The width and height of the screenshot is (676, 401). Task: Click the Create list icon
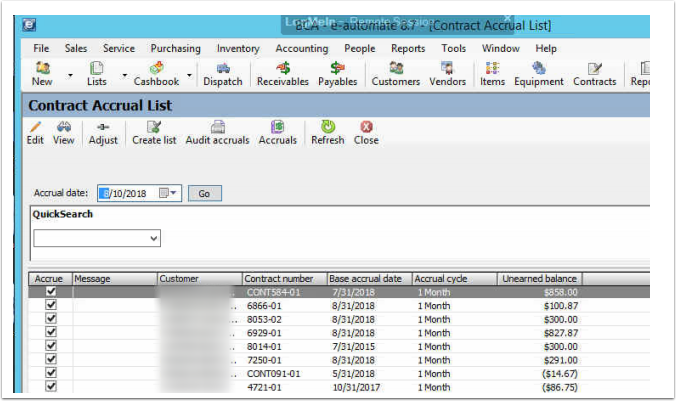point(154,133)
